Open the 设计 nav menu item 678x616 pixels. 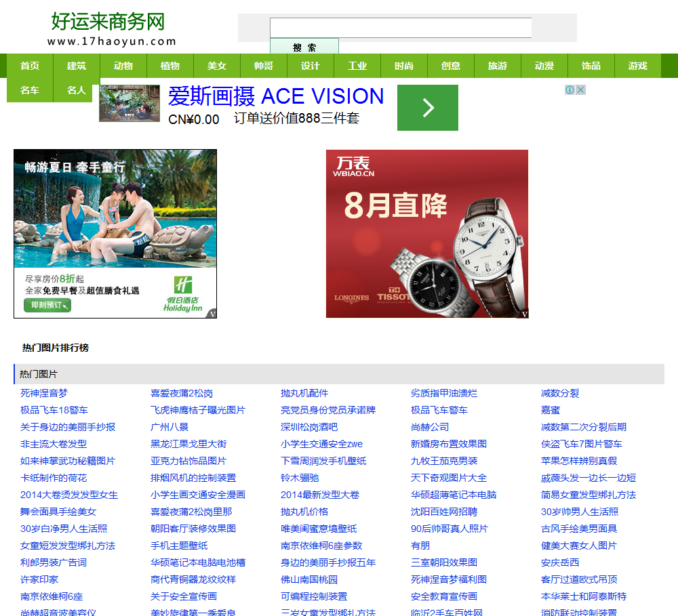(311, 66)
